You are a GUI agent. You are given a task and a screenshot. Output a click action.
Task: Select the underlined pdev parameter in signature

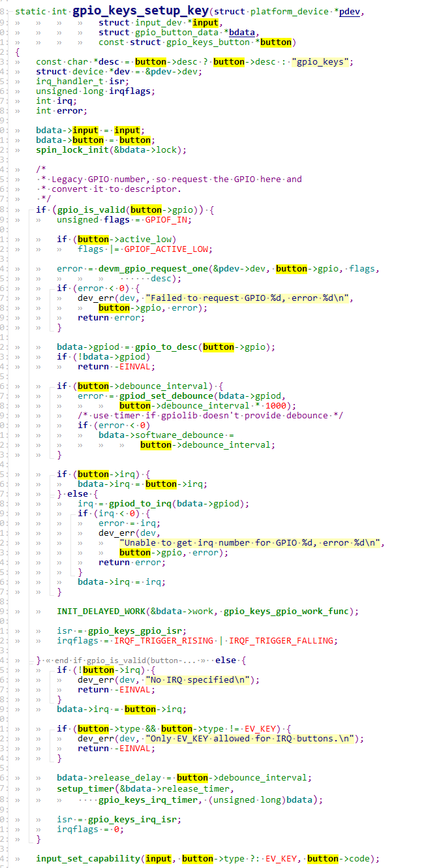pyautogui.click(x=350, y=12)
